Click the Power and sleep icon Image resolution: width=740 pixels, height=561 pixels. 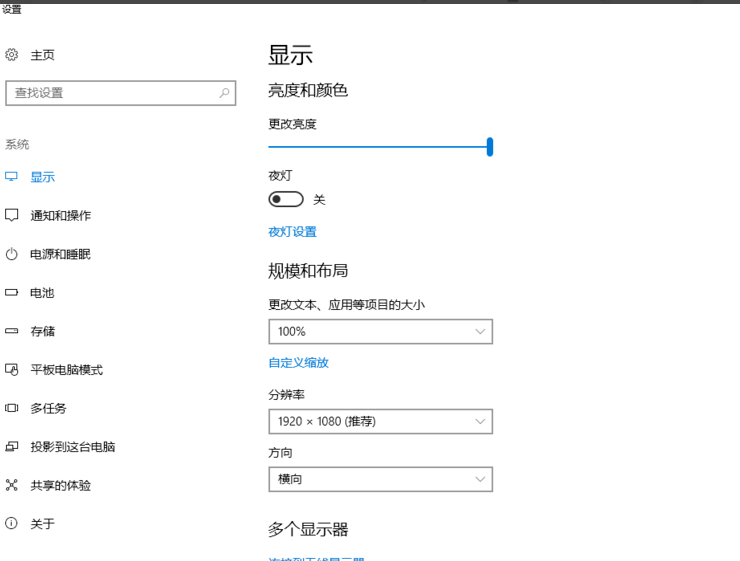pos(12,254)
